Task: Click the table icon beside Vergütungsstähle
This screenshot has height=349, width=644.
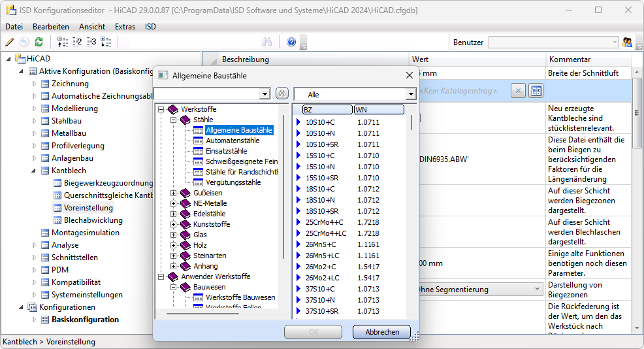Action: click(x=198, y=182)
